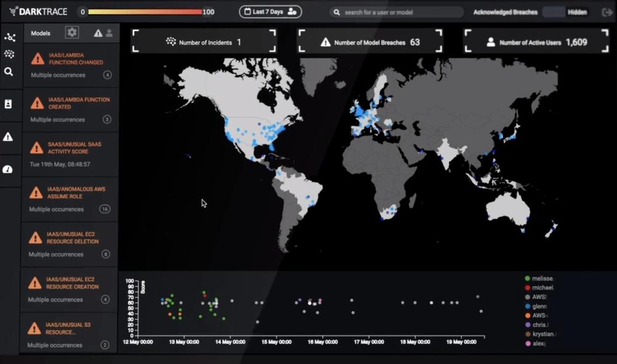Click the Number of Model Breaches tile

370,41
